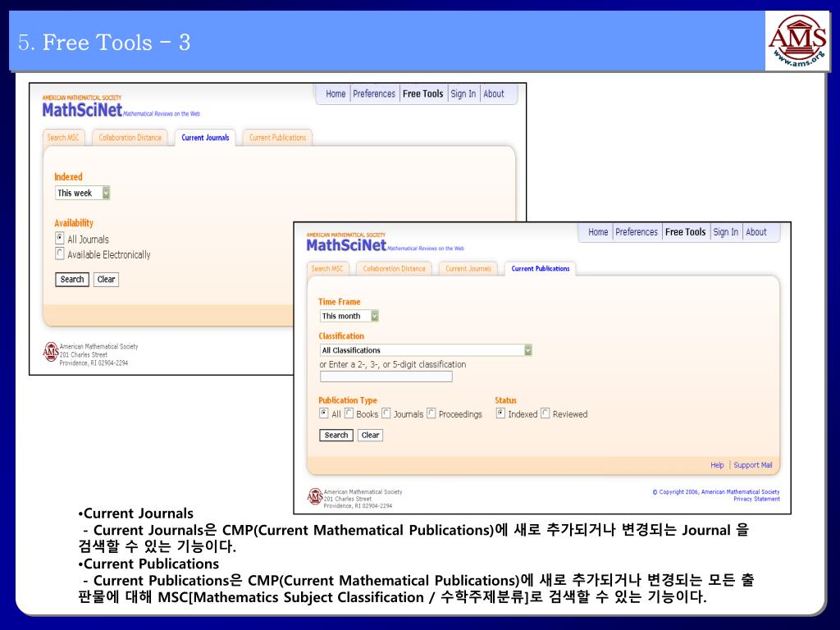
Task: Select the Reviewed status radio button
Action: [546, 413]
